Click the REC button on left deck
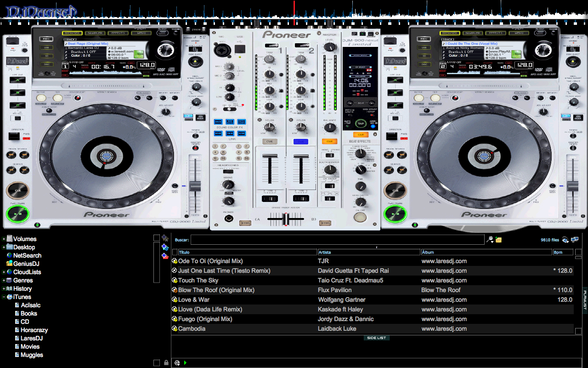Image resolution: width=588 pixels, height=368 pixels. [45, 39]
